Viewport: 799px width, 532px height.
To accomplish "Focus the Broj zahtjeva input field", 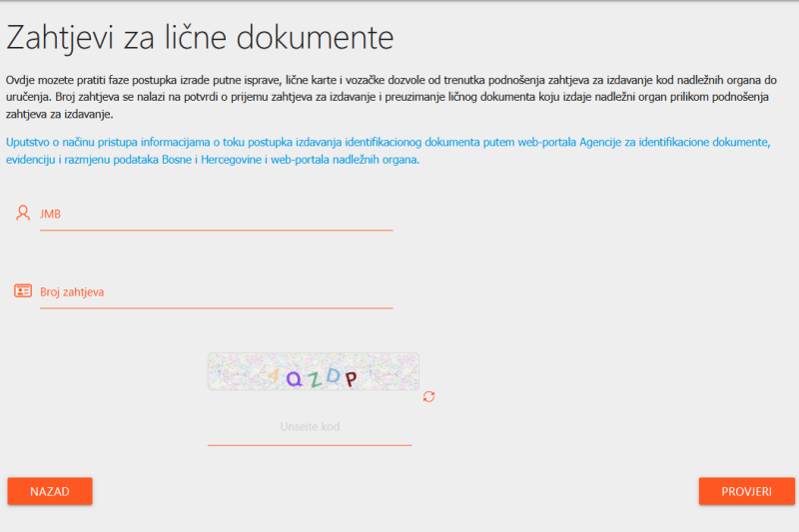I will [215, 292].
